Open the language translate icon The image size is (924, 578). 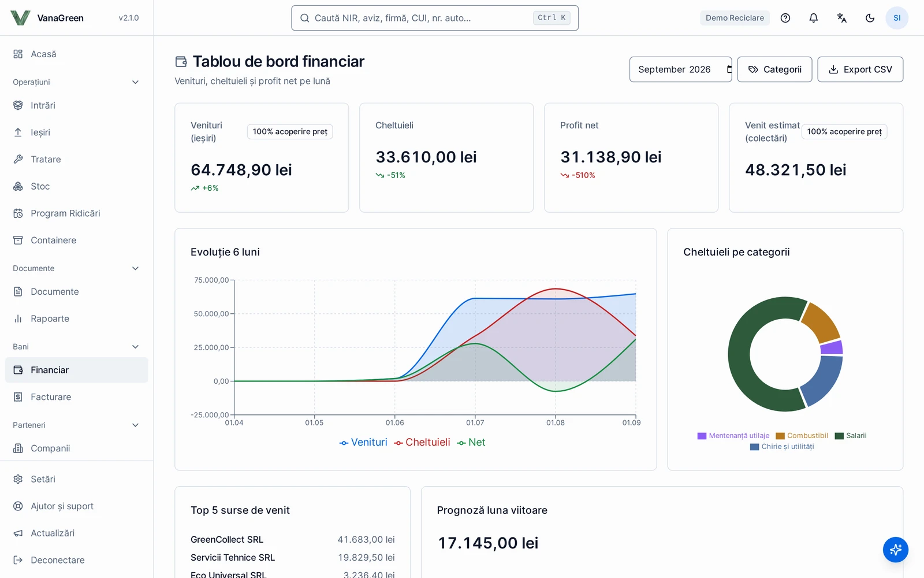pos(842,18)
